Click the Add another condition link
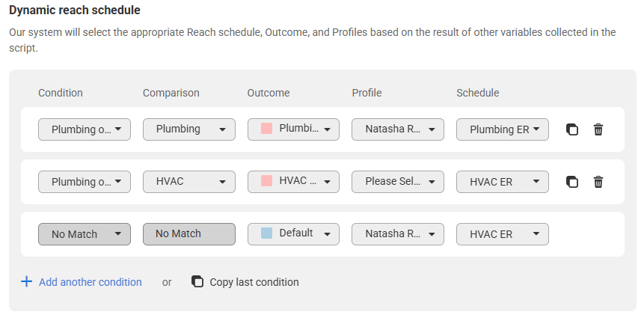The image size is (644, 315). 91,282
